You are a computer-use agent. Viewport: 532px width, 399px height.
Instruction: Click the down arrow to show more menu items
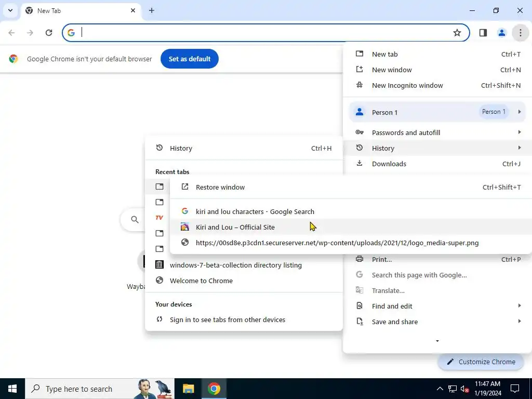[437, 341]
